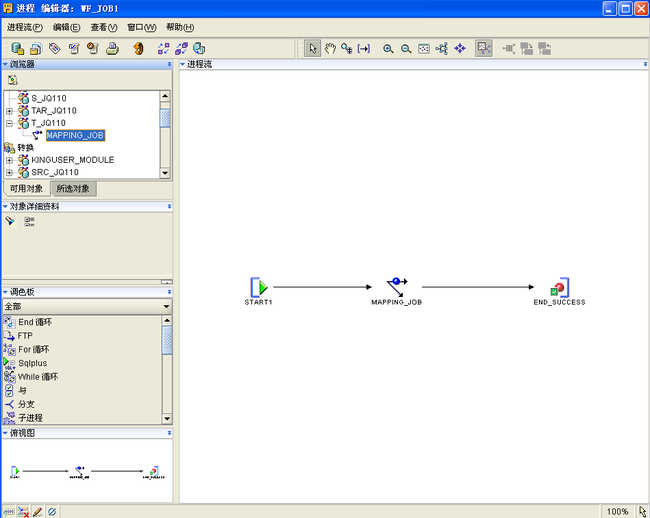Open the 窗口(W) menu
The image size is (650, 518).
pyautogui.click(x=141, y=27)
